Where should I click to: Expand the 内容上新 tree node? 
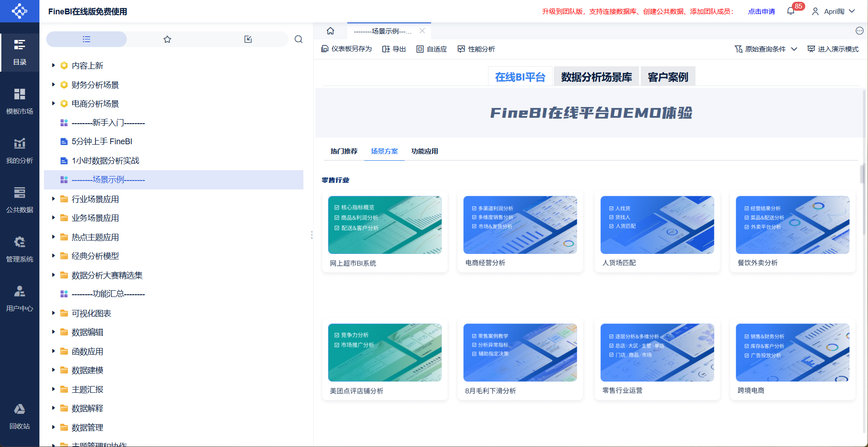pyautogui.click(x=53, y=65)
